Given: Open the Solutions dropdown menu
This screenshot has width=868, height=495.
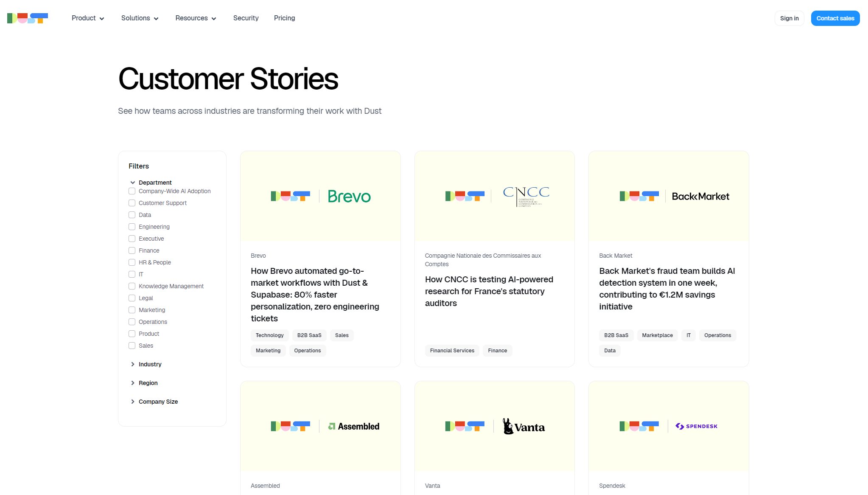Looking at the screenshot, I should [x=140, y=18].
